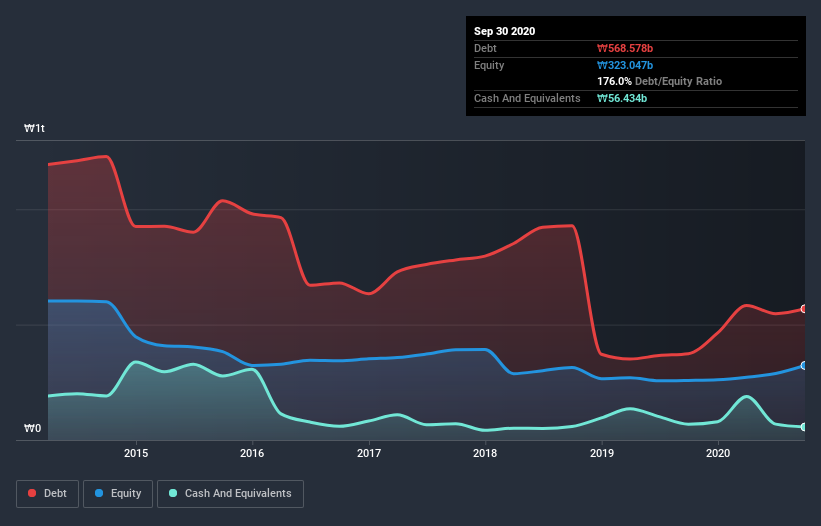821x526 pixels.
Task: Toggle the Debt legend button
Action: click(48, 494)
